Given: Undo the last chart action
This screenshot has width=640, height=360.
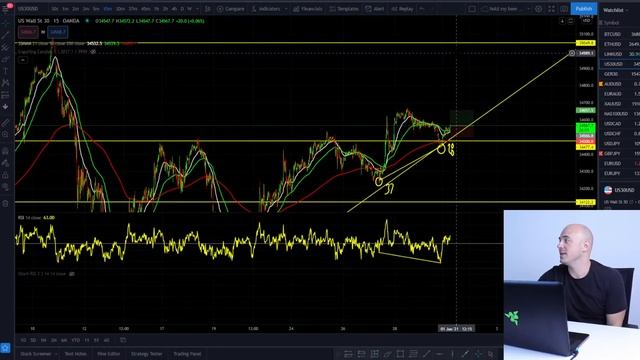Looking at the screenshot, I should [422, 9].
